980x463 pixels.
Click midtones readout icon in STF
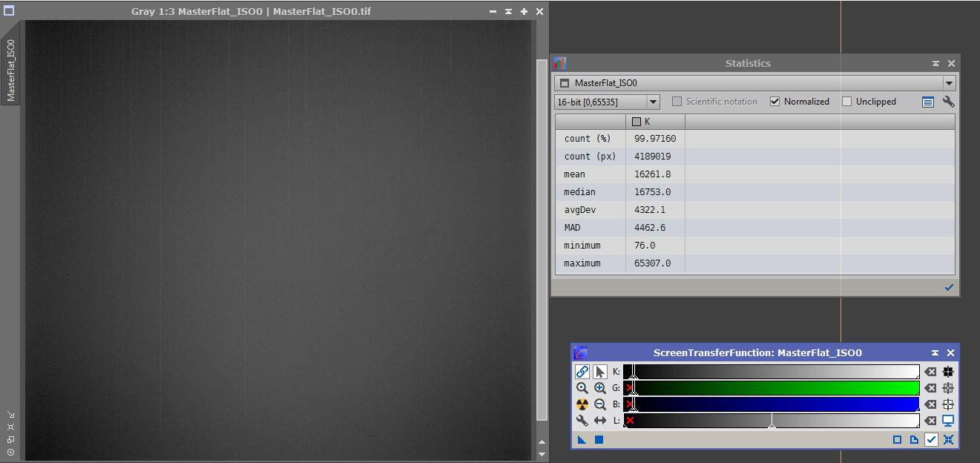[948, 388]
